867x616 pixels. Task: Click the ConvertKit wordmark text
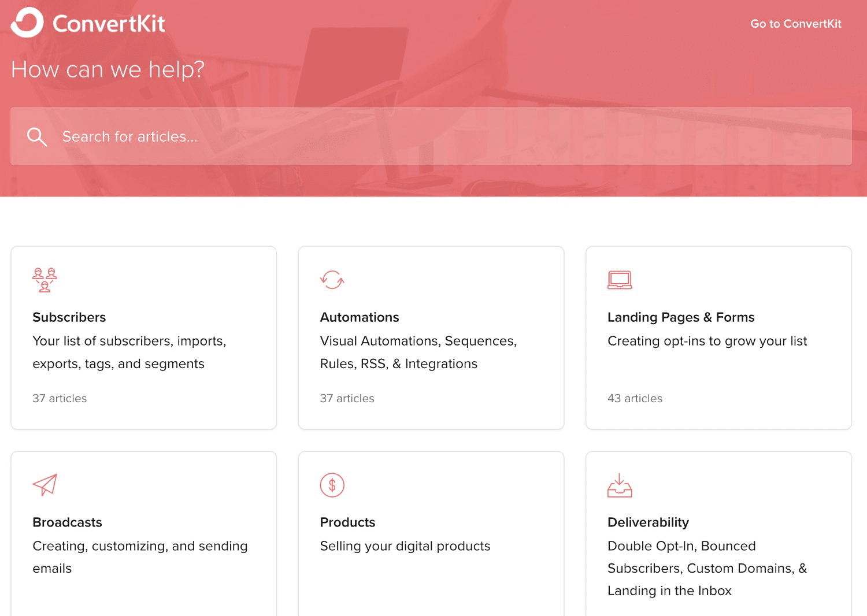tap(109, 24)
